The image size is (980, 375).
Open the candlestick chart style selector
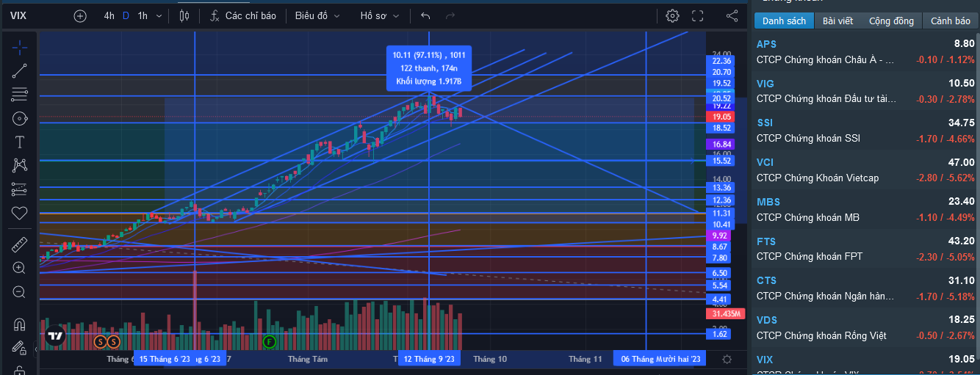pos(184,15)
